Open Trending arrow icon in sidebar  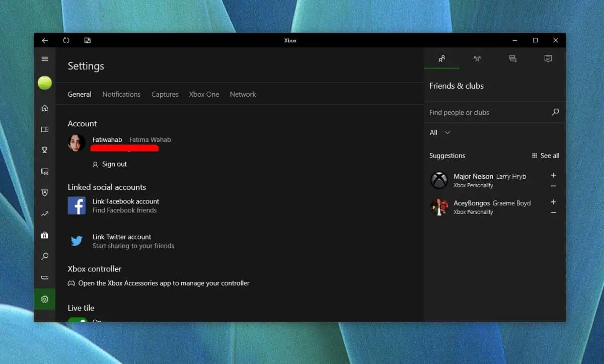[x=45, y=214]
